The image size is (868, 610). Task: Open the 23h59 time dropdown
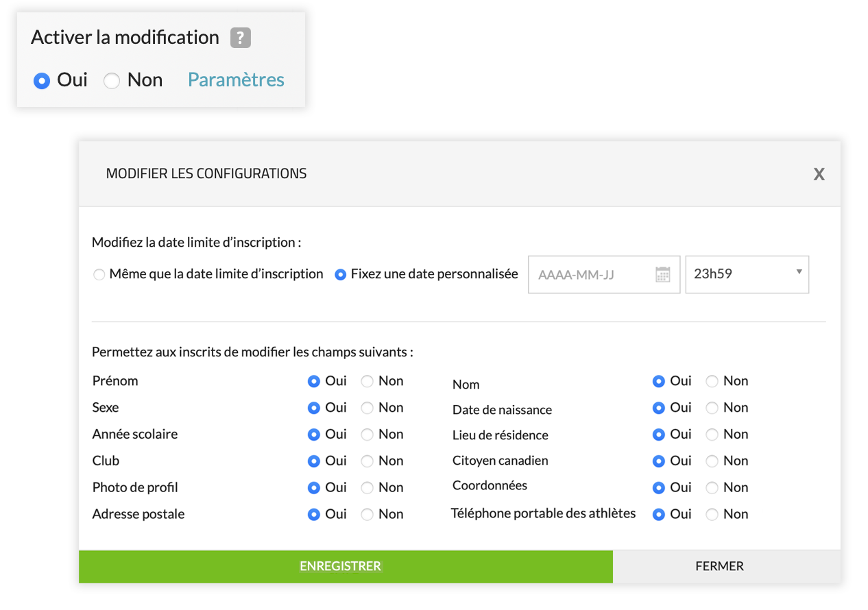tap(747, 274)
